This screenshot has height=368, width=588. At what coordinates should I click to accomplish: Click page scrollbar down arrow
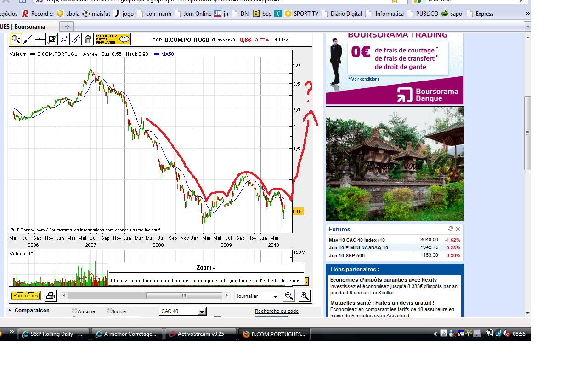(x=527, y=313)
